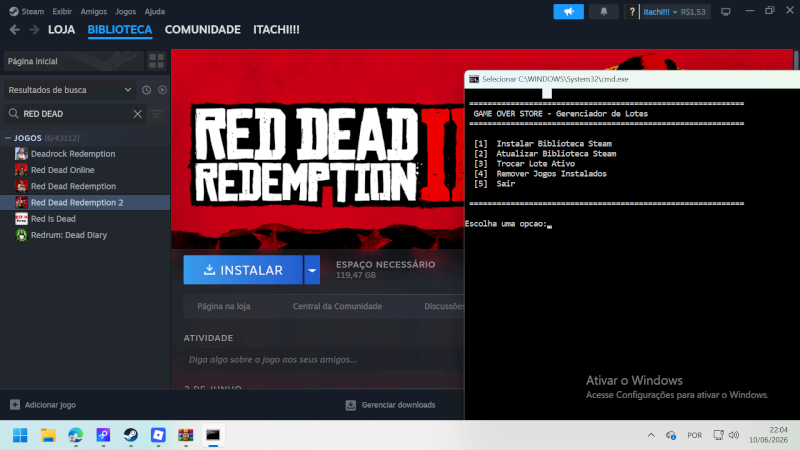800x450 pixels.
Task: Click the question mark help icon
Action: pyautogui.click(x=632, y=11)
